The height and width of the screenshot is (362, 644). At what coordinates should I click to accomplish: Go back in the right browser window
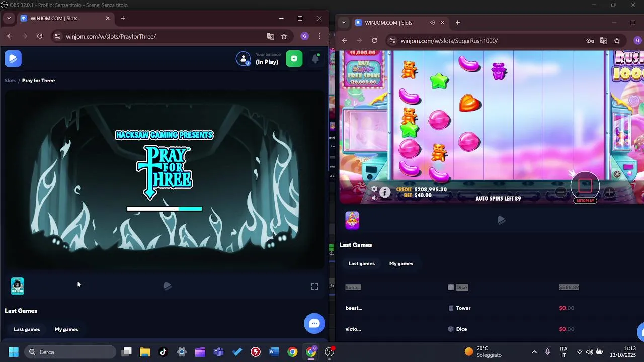click(344, 41)
